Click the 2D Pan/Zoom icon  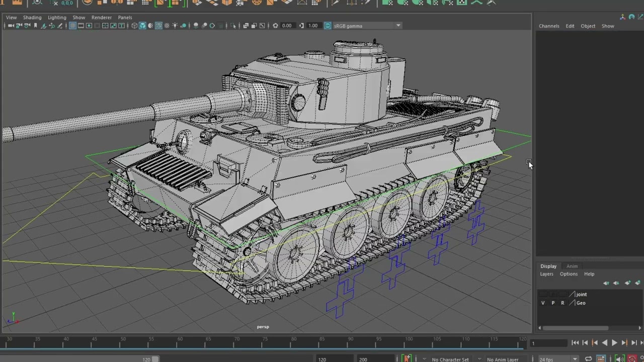pos(52,26)
